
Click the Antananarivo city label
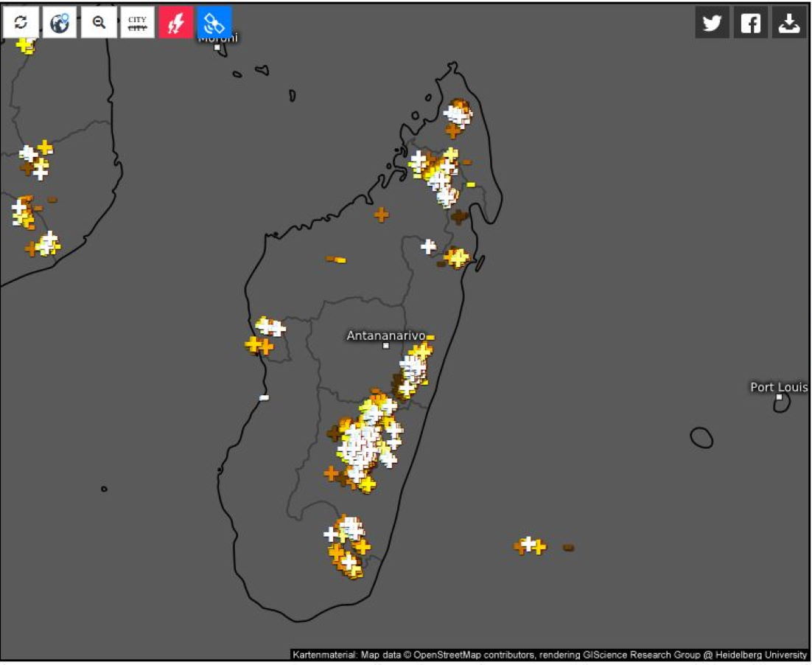(386, 336)
